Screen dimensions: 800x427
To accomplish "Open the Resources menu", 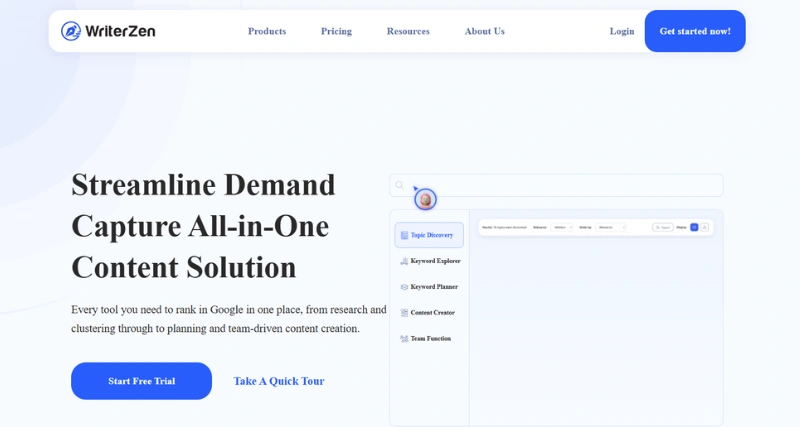I will coord(408,31).
